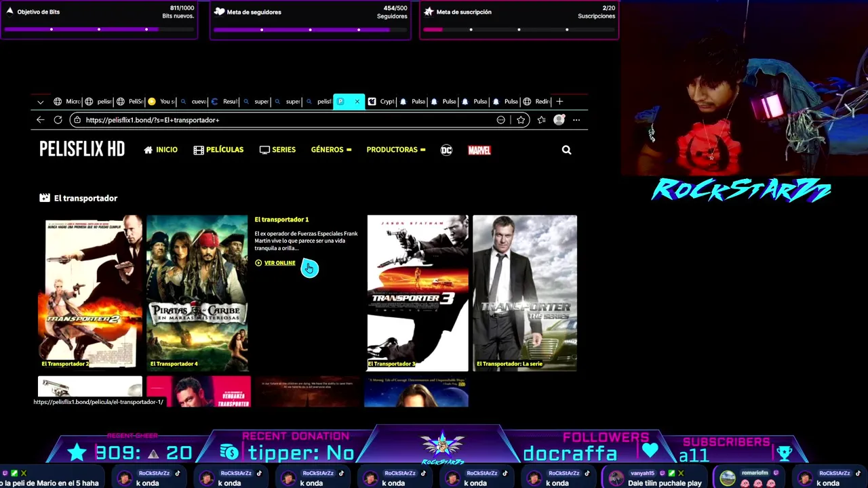Click the 'Dale tilin puchale play' chat message
This screenshot has height=488, width=868.
(665, 483)
